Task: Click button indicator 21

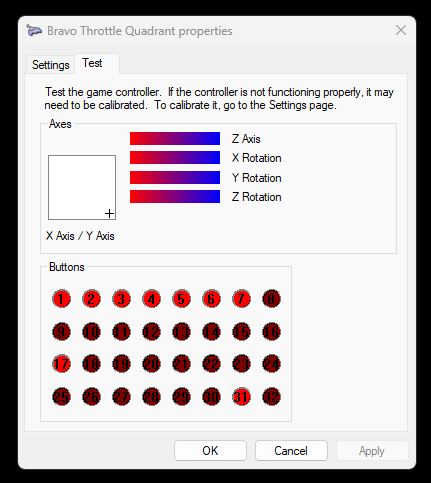Action: tap(181, 364)
